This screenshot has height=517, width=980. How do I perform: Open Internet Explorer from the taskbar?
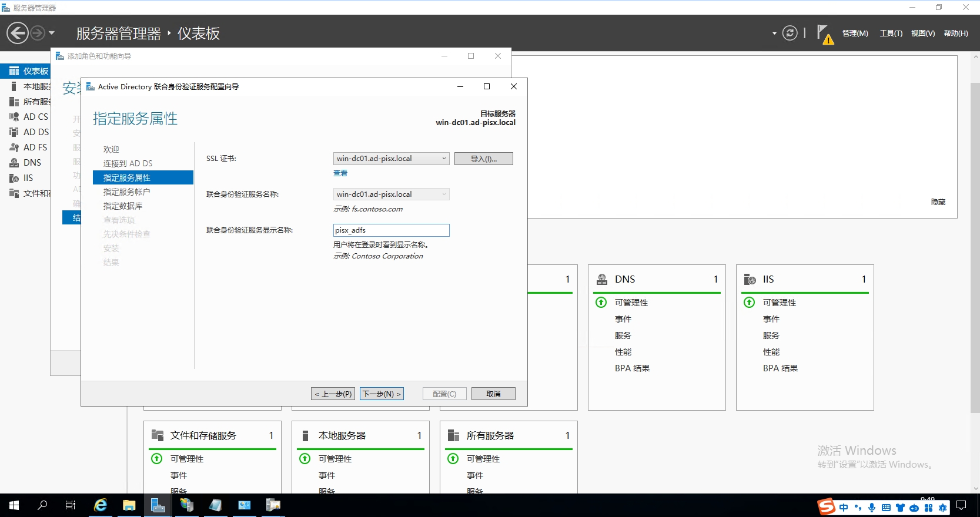(101, 505)
